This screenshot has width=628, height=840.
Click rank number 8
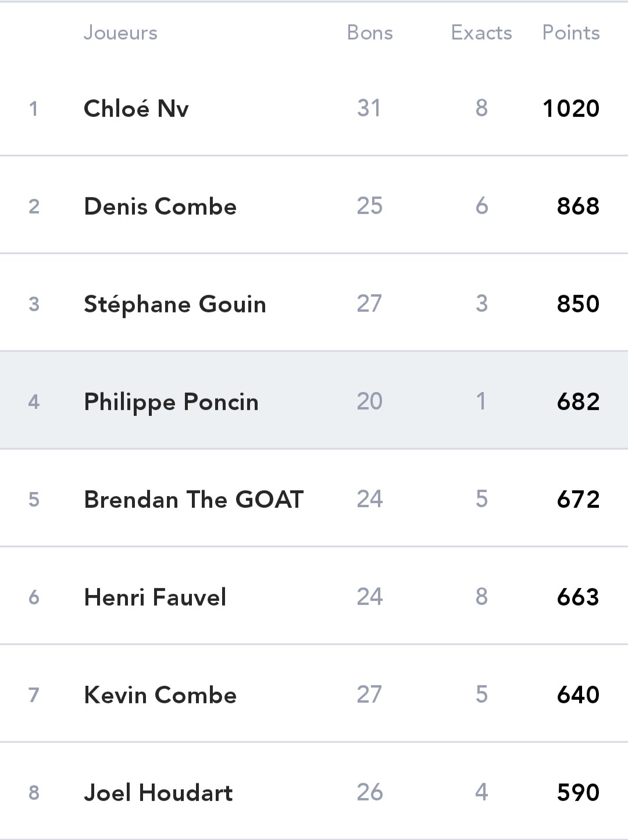pos(34,793)
